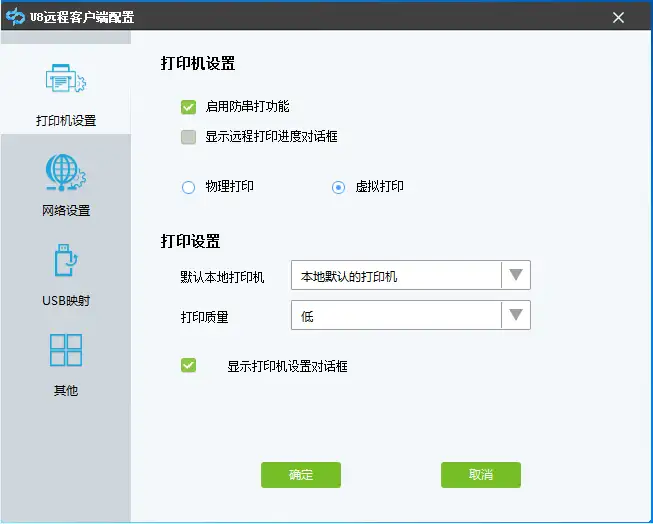The image size is (653, 524).
Task: Click the 其他 sidebar label
Action: click(66, 390)
